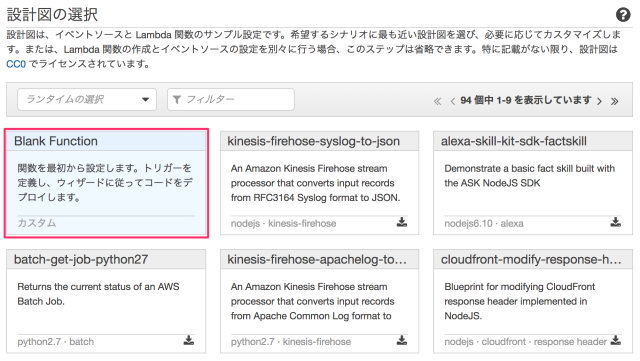
Task: Click the Apache Common Log format description text
Action: (312, 301)
